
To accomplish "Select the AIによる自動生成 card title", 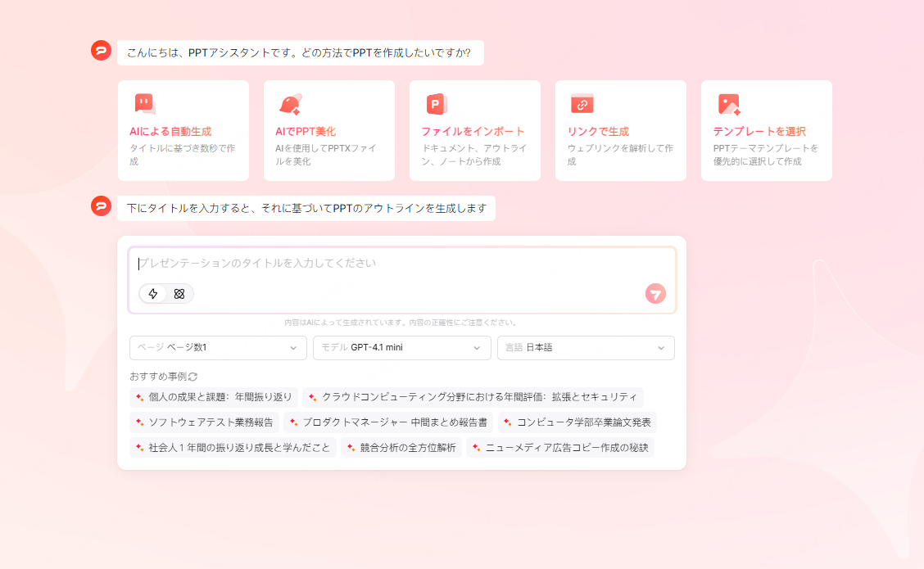I will click(x=170, y=131).
